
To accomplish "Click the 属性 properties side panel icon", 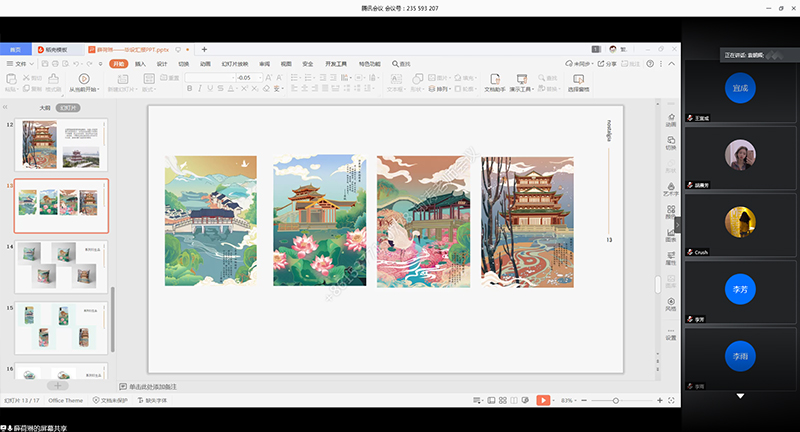I will [x=670, y=259].
